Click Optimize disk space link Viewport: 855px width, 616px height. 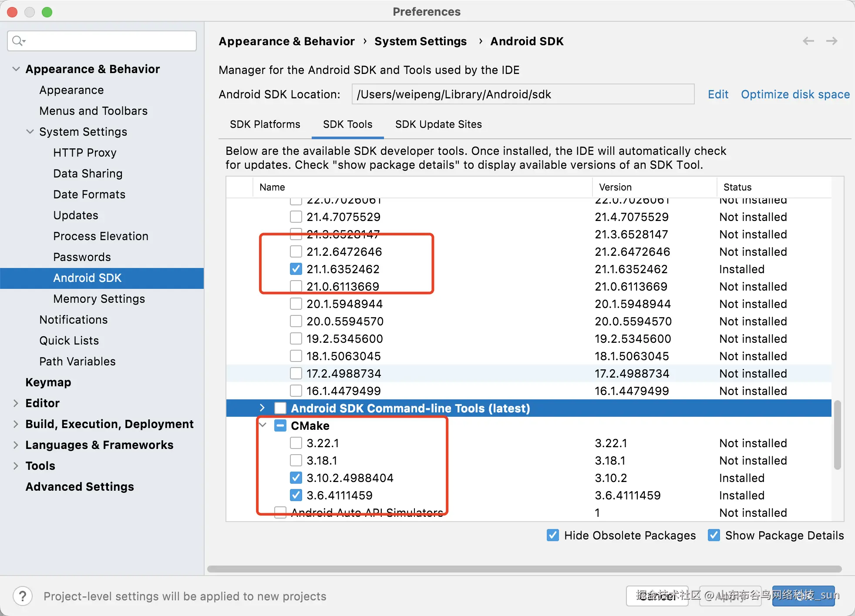(x=795, y=94)
